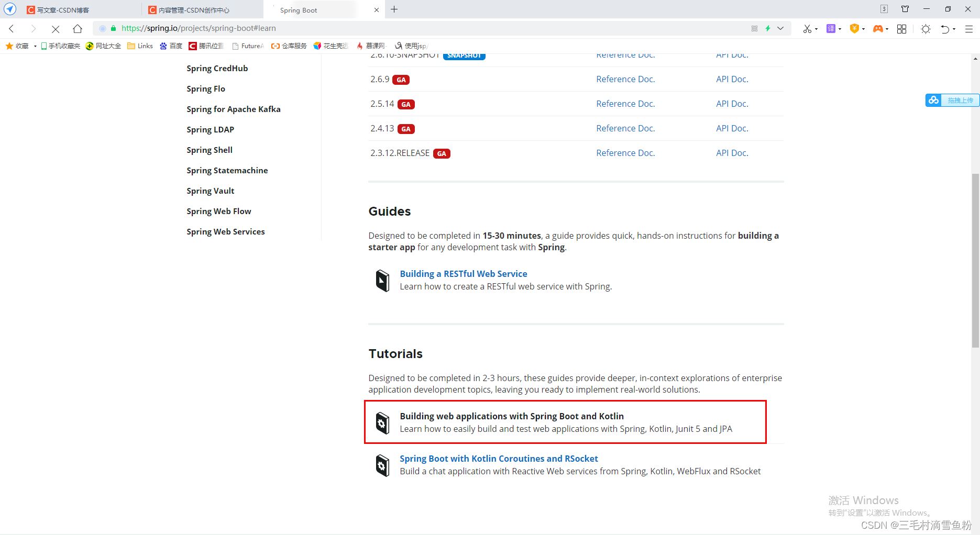Image resolution: width=980 pixels, height=535 pixels.
Task: Open the 使用jsp bookmark
Action: point(411,46)
